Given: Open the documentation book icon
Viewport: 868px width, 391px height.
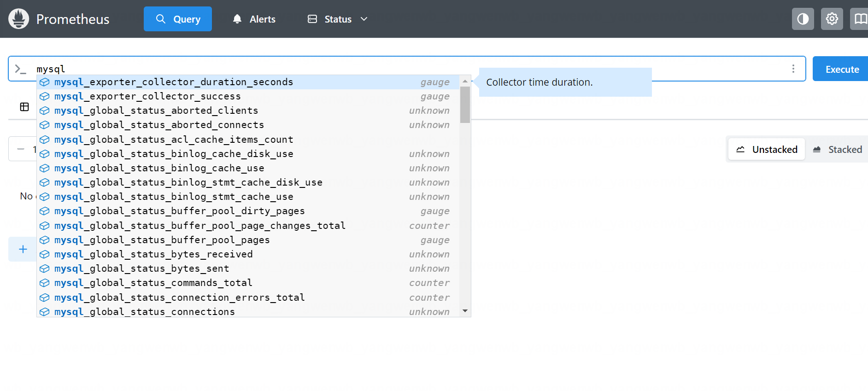Looking at the screenshot, I should pyautogui.click(x=860, y=19).
